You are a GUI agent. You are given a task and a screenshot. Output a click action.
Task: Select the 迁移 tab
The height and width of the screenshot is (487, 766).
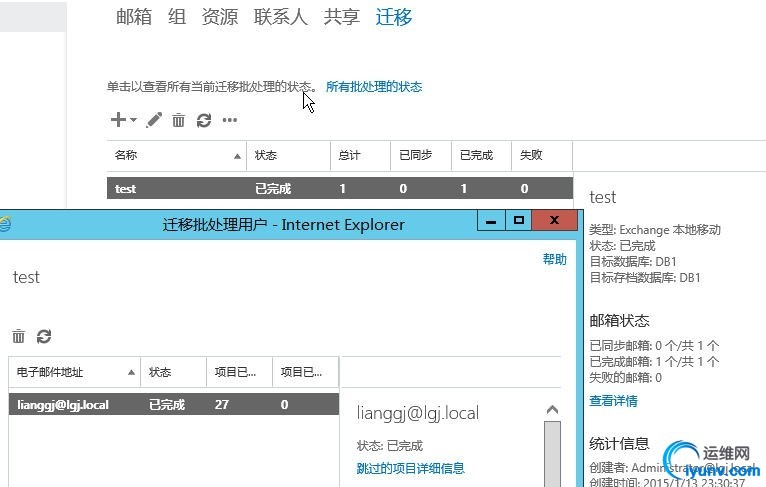[x=394, y=17]
